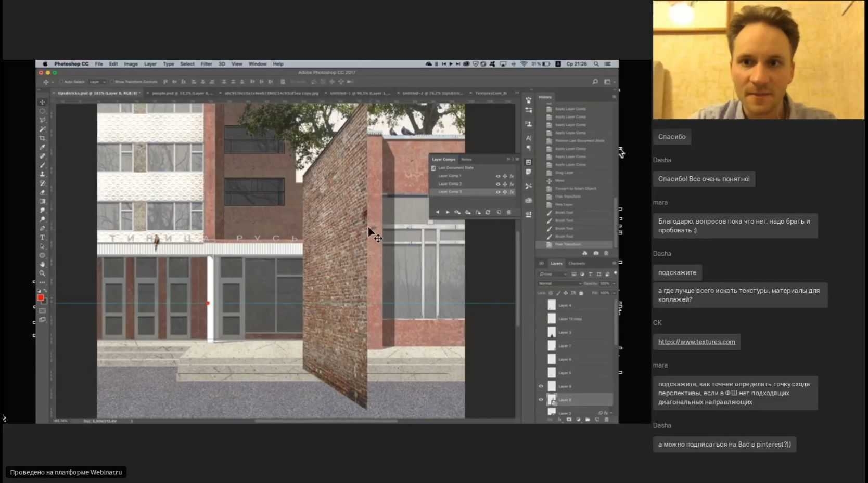
Task: Select the Elliptical Marquee tool
Action: pos(43,111)
